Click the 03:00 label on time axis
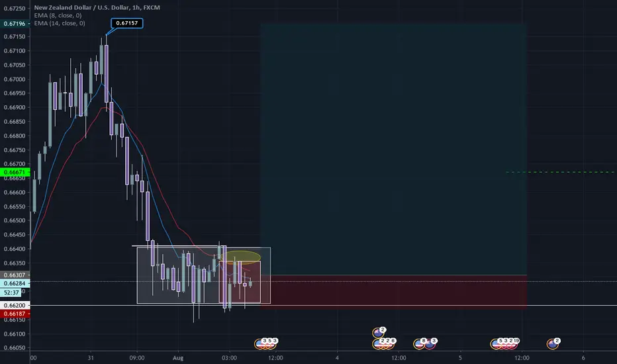 [x=230, y=357]
